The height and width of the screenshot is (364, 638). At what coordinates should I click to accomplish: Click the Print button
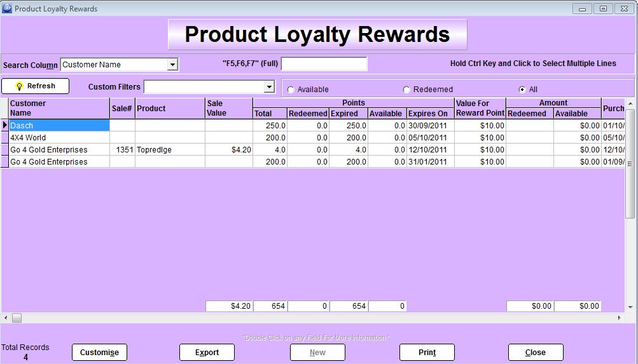pos(427,353)
